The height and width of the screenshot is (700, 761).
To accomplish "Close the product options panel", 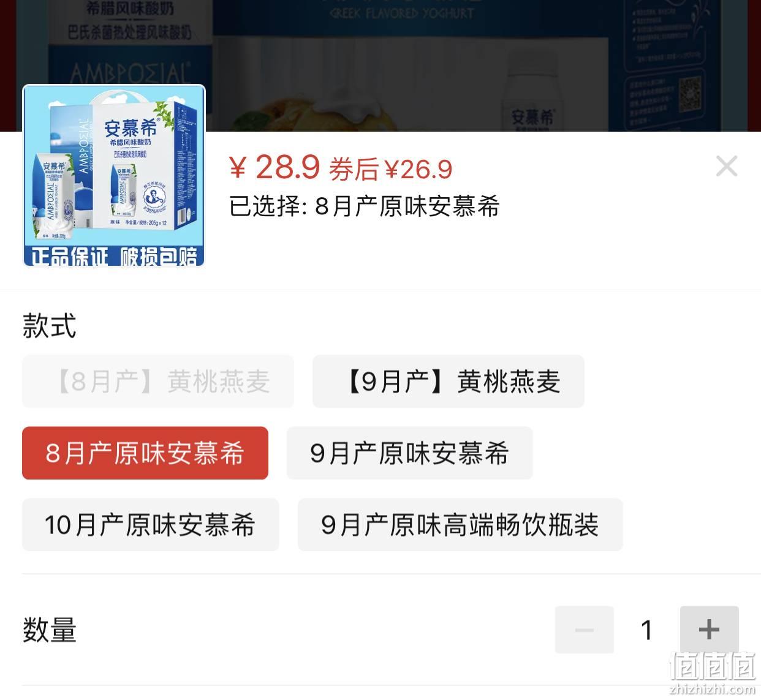I will tap(727, 166).
